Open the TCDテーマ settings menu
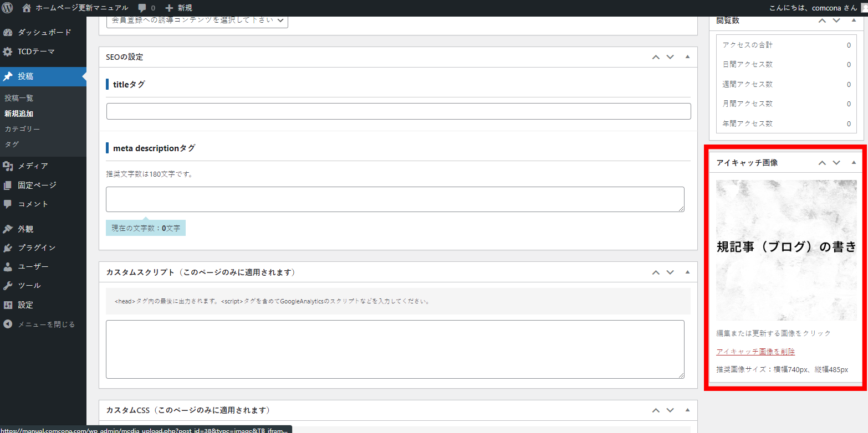 click(x=36, y=51)
